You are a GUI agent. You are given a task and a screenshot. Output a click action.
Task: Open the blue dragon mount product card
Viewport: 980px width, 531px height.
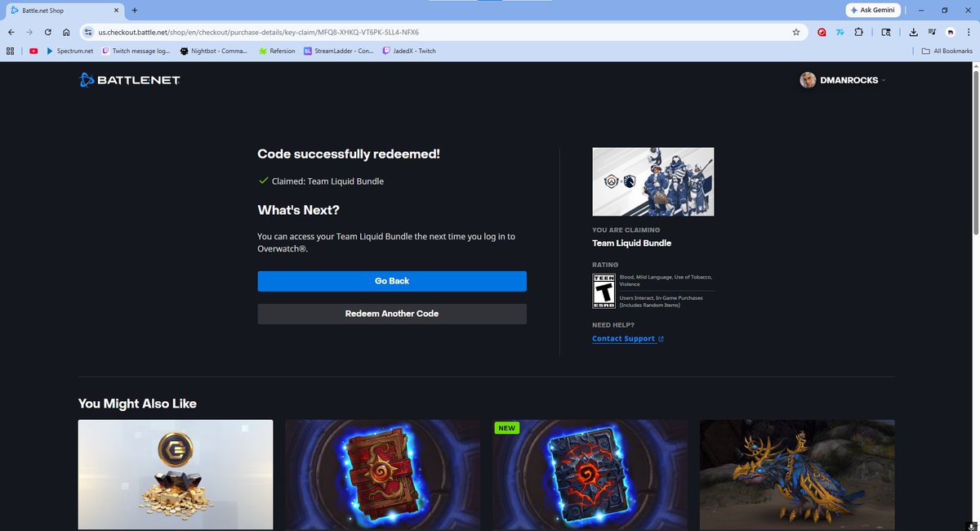tap(797, 475)
